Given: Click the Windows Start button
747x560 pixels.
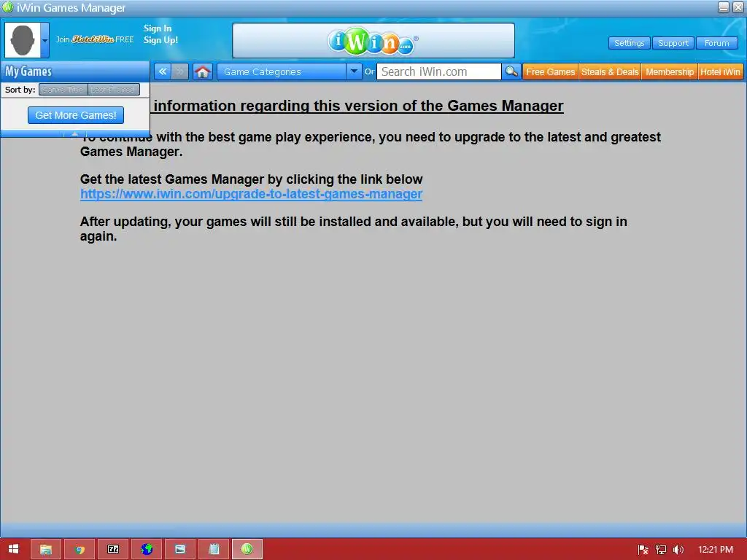Looking at the screenshot, I should [x=13, y=549].
